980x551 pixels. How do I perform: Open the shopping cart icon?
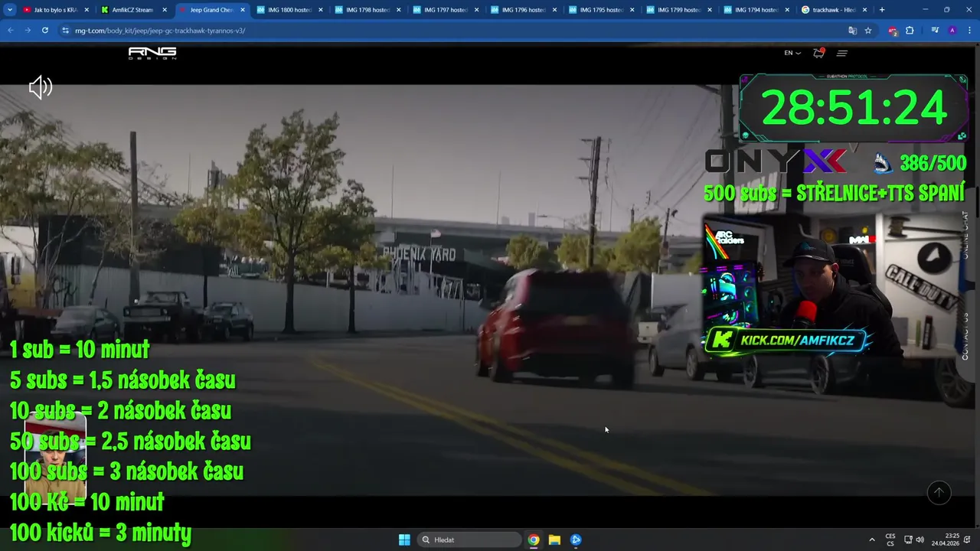tap(818, 53)
